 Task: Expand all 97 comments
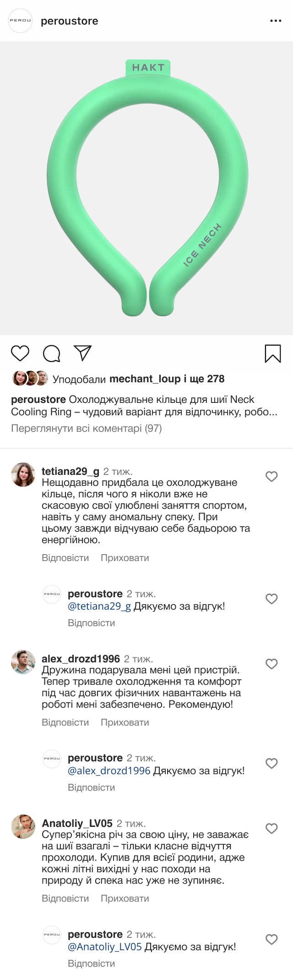(x=87, y=429)
